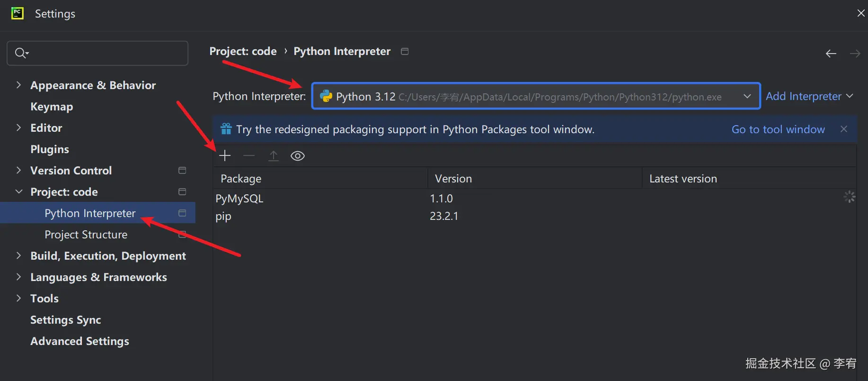Click the Go to tool window link
This screenshot has height=381, width=868.
tap(778, 129)
